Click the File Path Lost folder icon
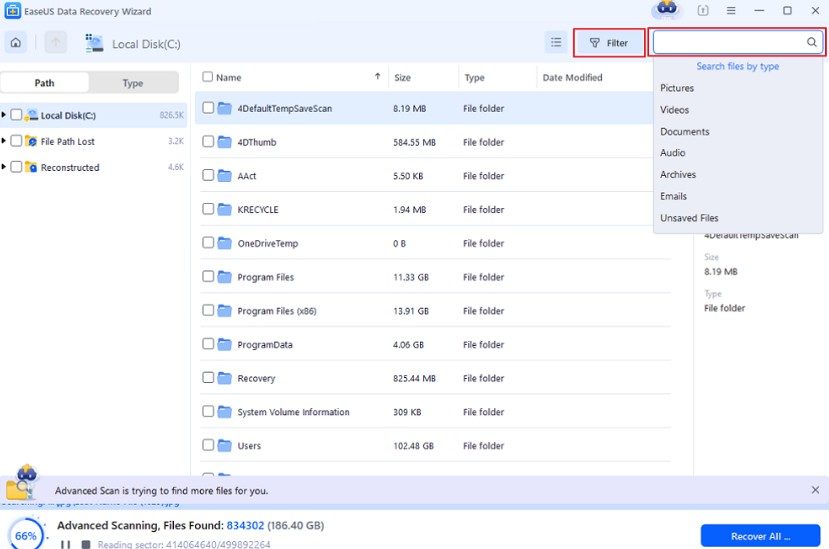The image size is (829, 549). (31, 141)
